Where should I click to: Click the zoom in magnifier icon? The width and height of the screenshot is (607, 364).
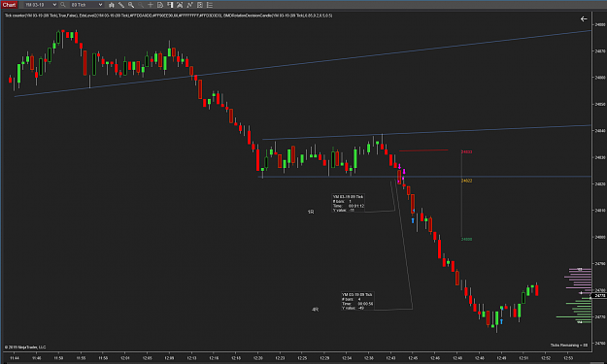(x=131, y=5)
